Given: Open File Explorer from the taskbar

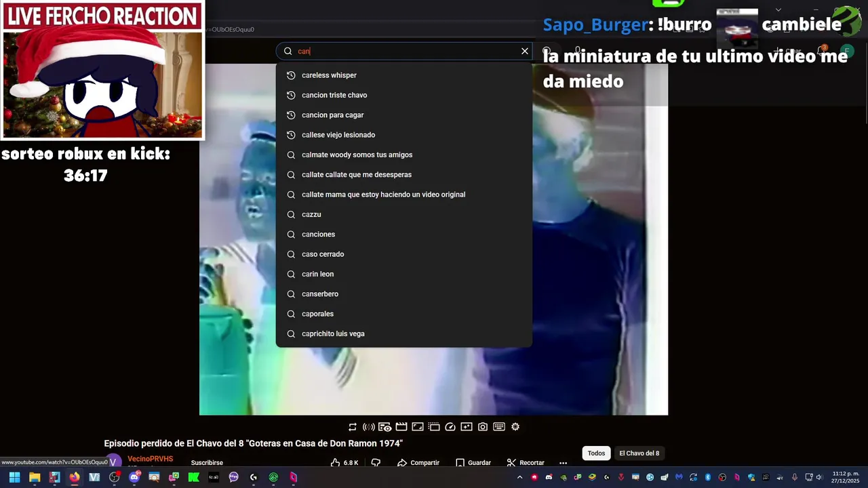Looking at the screenshot, I should click(35, 477).
